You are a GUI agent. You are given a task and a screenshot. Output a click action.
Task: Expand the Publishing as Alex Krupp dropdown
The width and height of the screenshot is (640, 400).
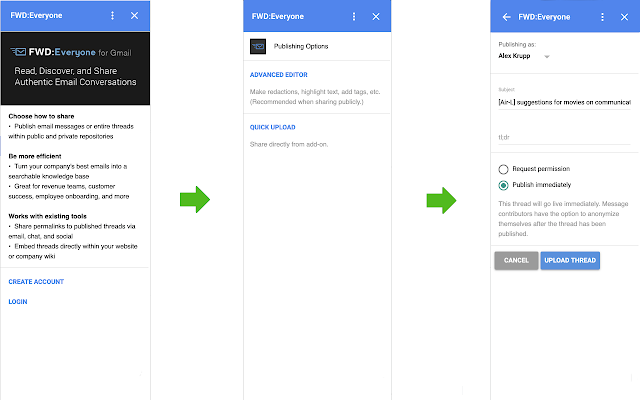click(524, 56)
